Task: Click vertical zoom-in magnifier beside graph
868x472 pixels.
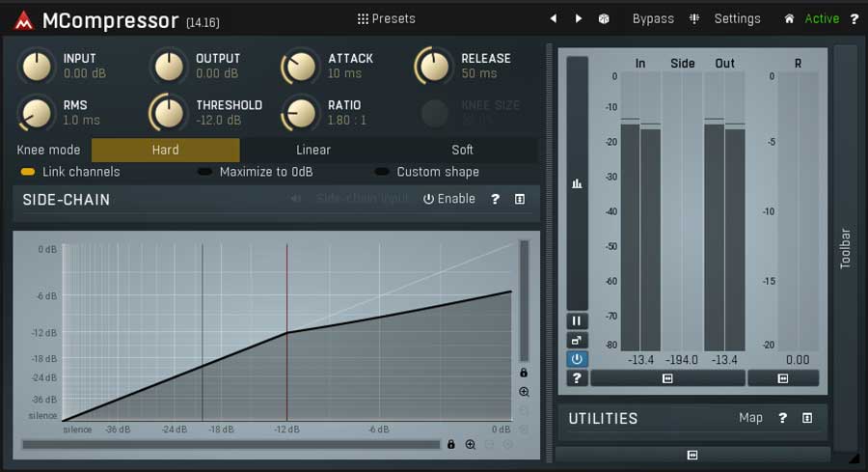Action: (x=525, y=392)
